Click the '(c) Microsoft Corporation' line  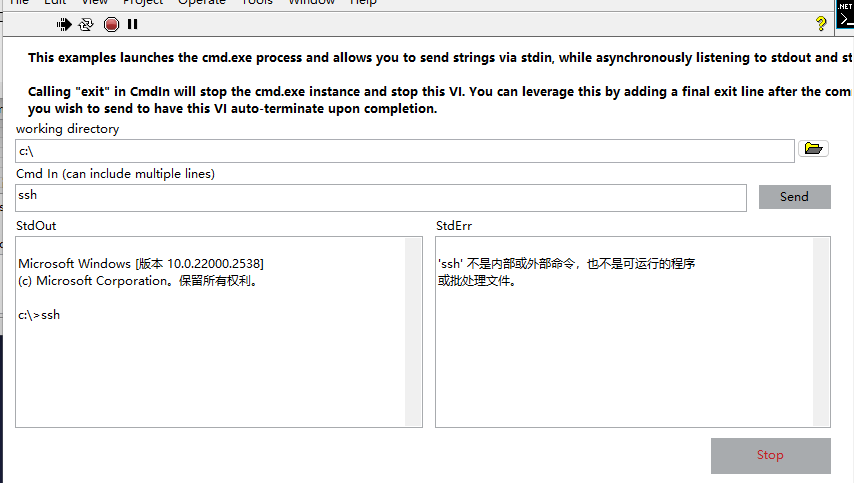(138, 281)
